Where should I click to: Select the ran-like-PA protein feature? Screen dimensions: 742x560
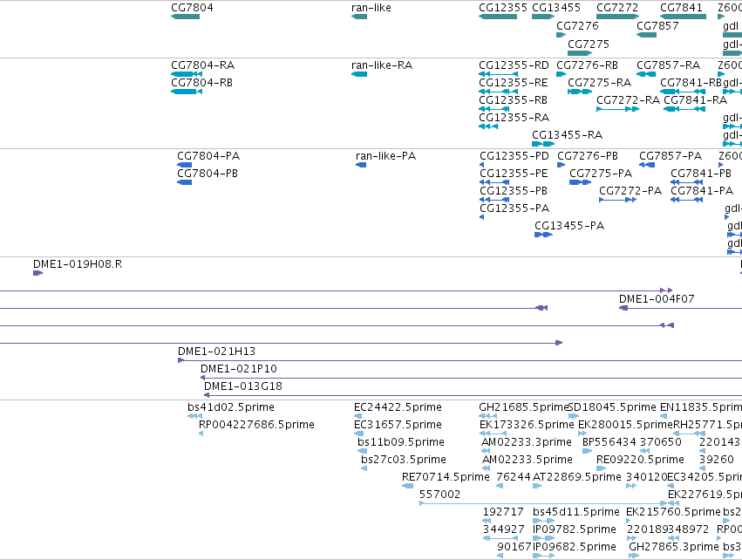[x=361, y=165]
